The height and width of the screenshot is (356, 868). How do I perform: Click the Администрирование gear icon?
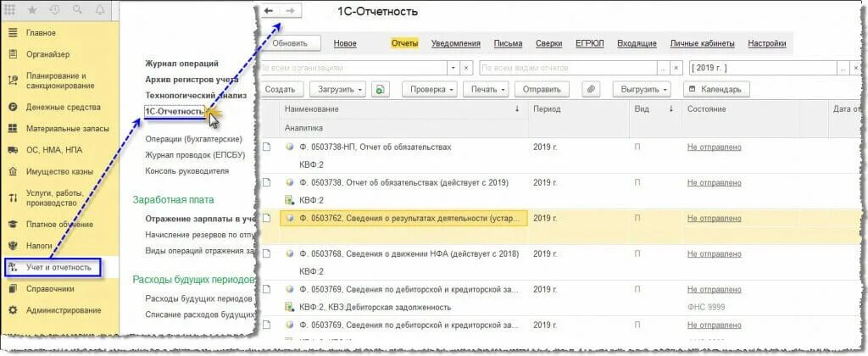point(13,310)
